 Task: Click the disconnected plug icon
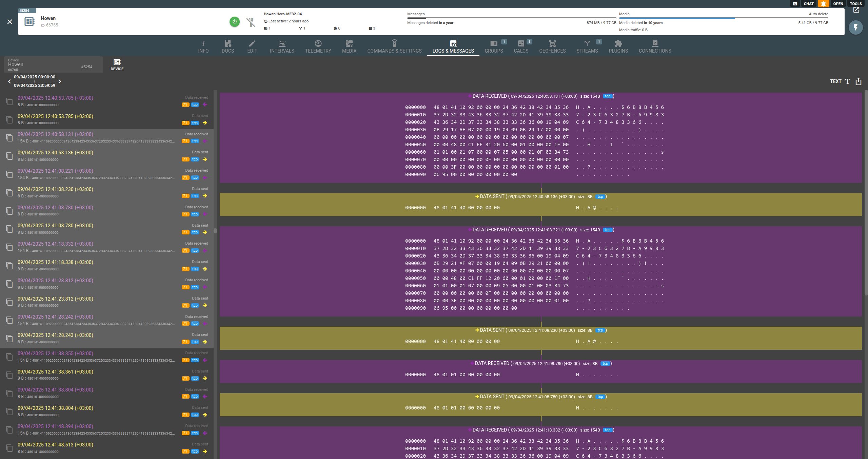pyautogui.click(x=251, y=22)
